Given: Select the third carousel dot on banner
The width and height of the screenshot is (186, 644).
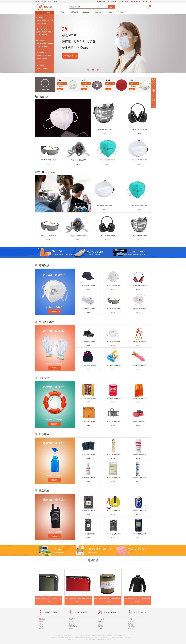Looking at the screenshot, I should pyautogui.click(x=98, y=70).
